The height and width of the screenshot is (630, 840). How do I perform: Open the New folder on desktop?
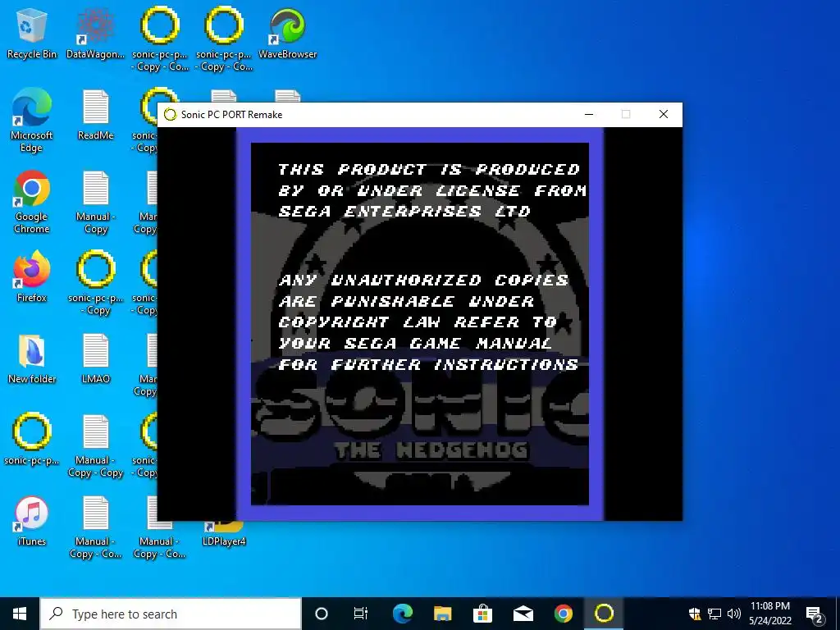32,358
